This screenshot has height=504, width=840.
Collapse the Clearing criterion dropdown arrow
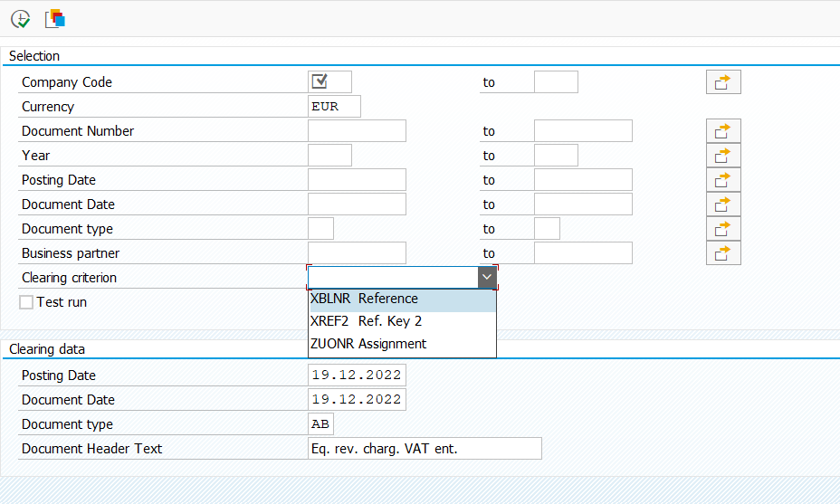[x=486, y=278]
